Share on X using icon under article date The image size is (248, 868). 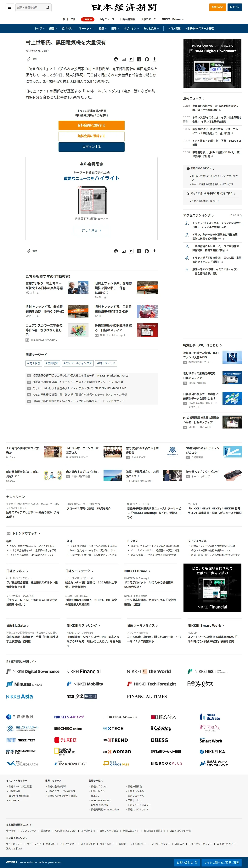point(139,59)
